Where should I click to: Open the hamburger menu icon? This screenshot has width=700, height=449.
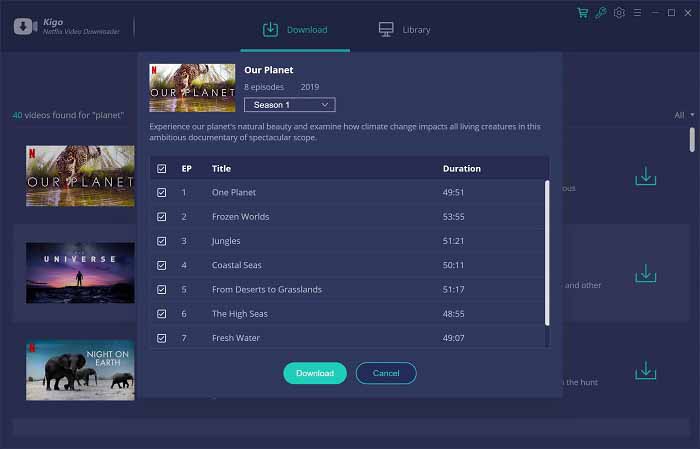coord(638,12)
